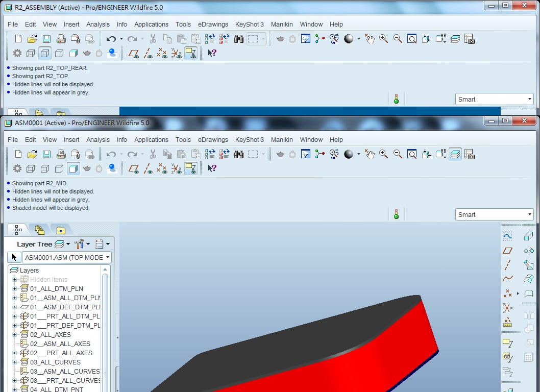The height and width of the screenshot is (392, 540).
Task: Click Zoom In magnifier in ASM0001 window
Action: tap(383, 154)
